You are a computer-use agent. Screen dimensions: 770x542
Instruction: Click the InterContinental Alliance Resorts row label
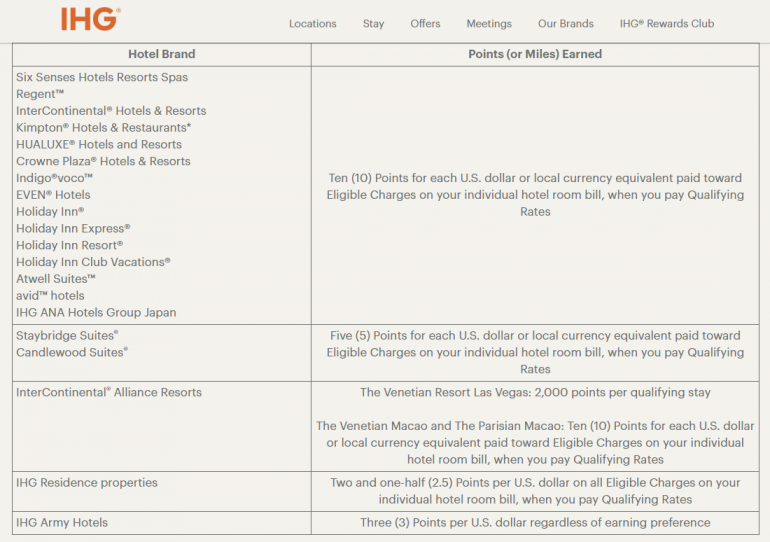109,393
